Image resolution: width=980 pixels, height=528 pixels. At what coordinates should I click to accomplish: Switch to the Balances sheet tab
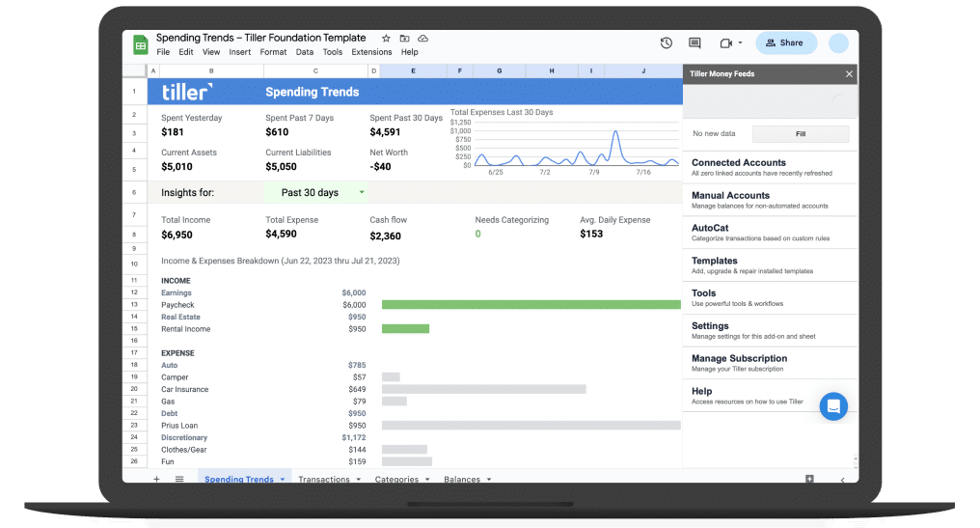[x=462, y=479]
